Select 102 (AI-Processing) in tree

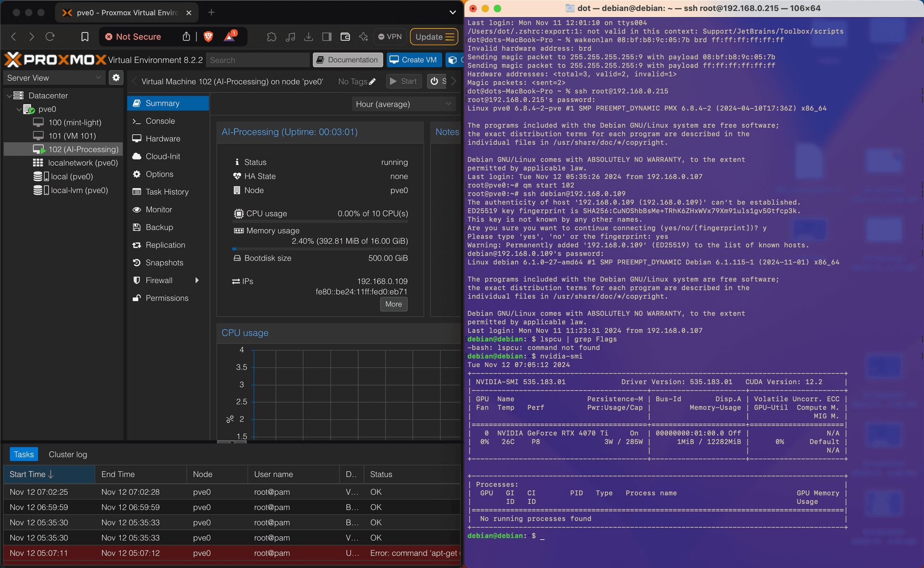point(64,150)
